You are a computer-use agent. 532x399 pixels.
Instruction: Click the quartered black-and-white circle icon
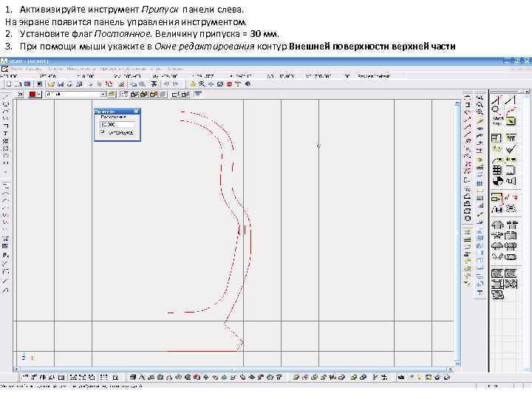pyautogui.click(x=497, y=181)
